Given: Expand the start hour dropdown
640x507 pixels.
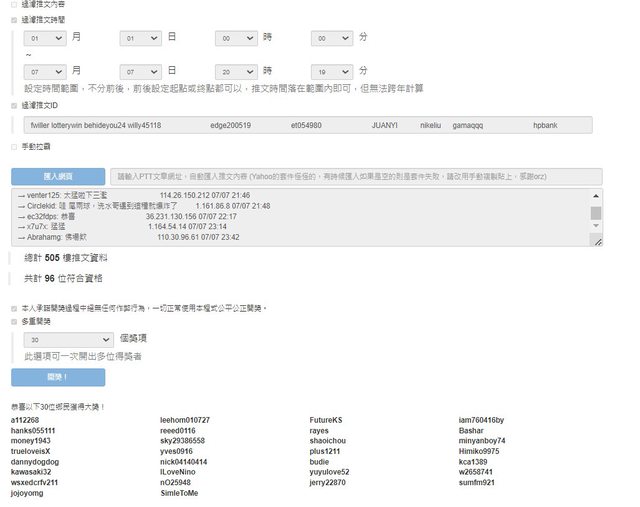Looking at the screenshot, I should (236, 38).
